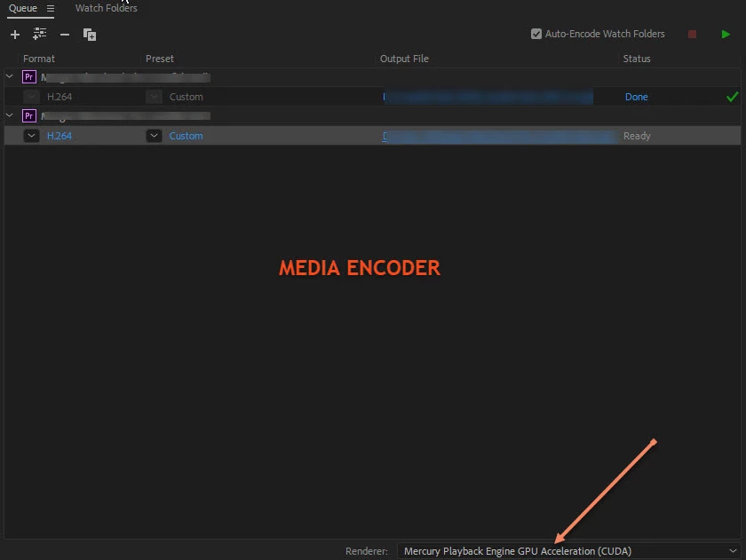746x560 pixels.
Task: Click the Preset column header
Action: [159, 59]
